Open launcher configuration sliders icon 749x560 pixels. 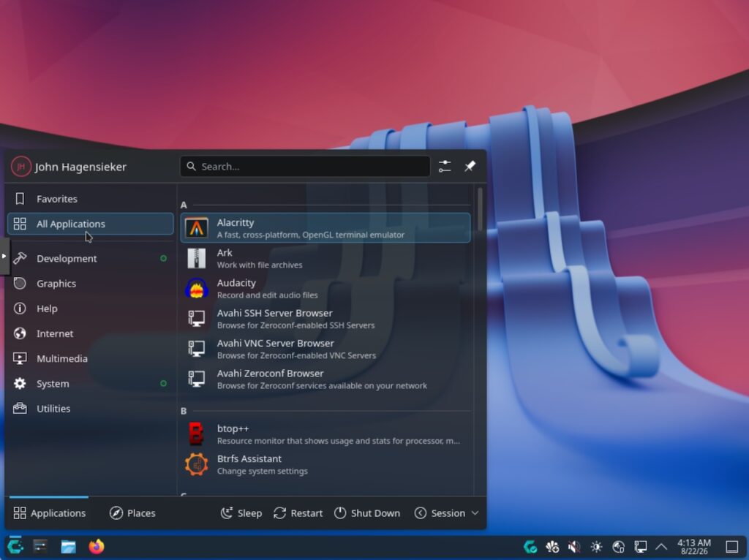click(445, 166)
